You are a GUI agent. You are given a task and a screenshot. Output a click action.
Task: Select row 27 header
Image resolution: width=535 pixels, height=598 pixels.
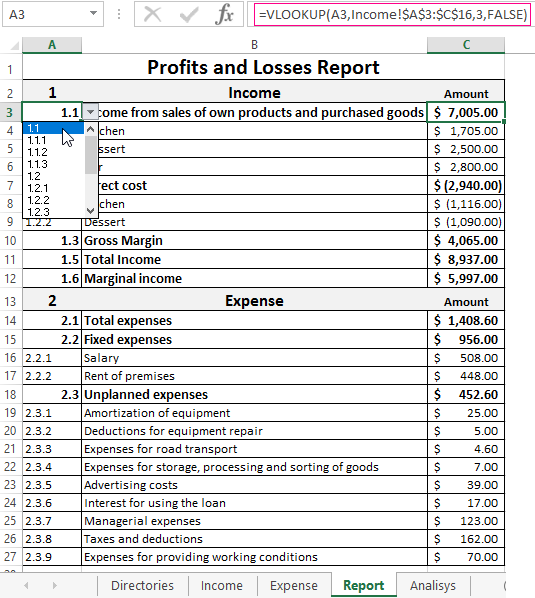point(11,557)
